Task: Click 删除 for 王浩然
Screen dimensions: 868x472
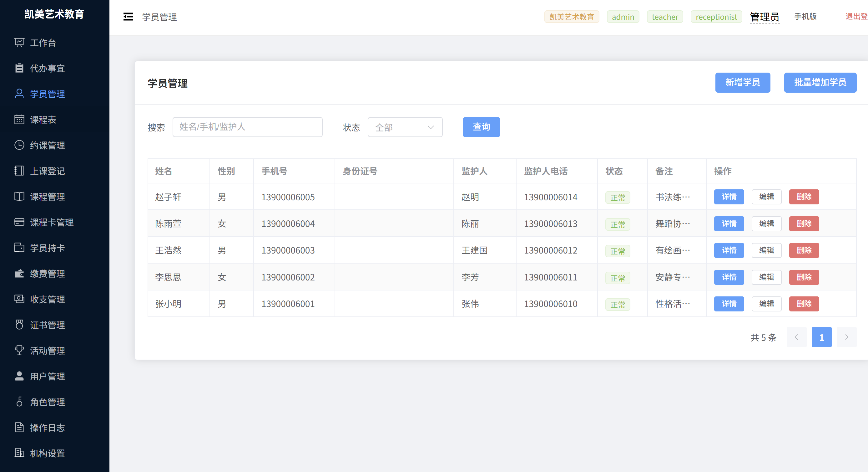Action: coord(804,250)
